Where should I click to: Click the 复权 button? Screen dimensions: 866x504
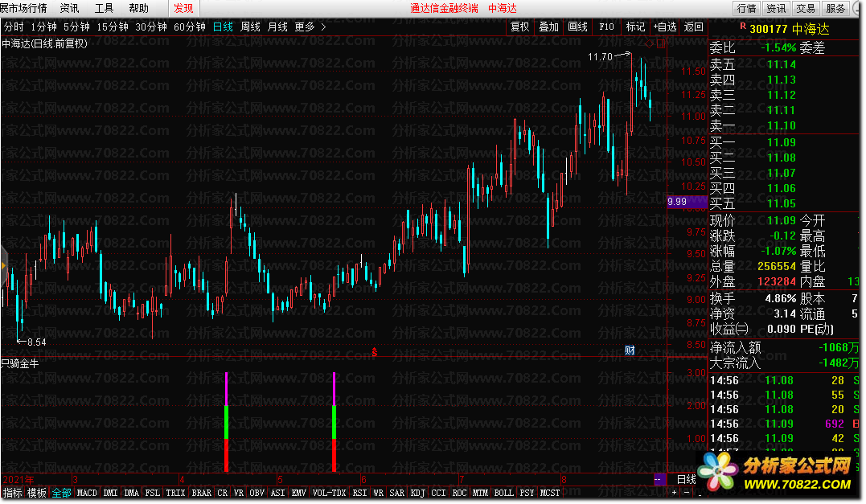pos(519,27)
